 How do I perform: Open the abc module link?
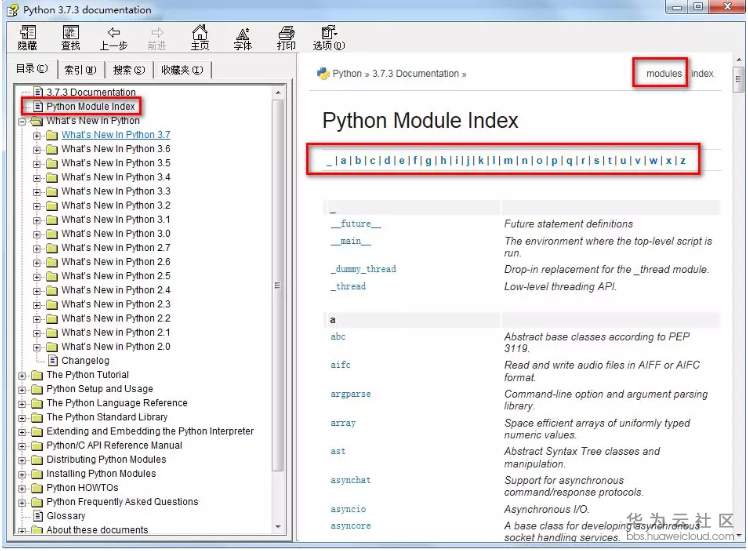point(338,337)
